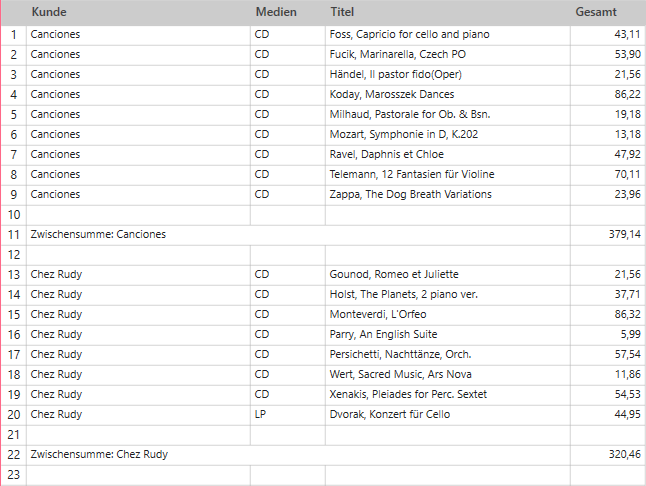Select the Zwischensumme: Canciones cell
The height and width of the screenshot is (486, 646).
[98, 235]
